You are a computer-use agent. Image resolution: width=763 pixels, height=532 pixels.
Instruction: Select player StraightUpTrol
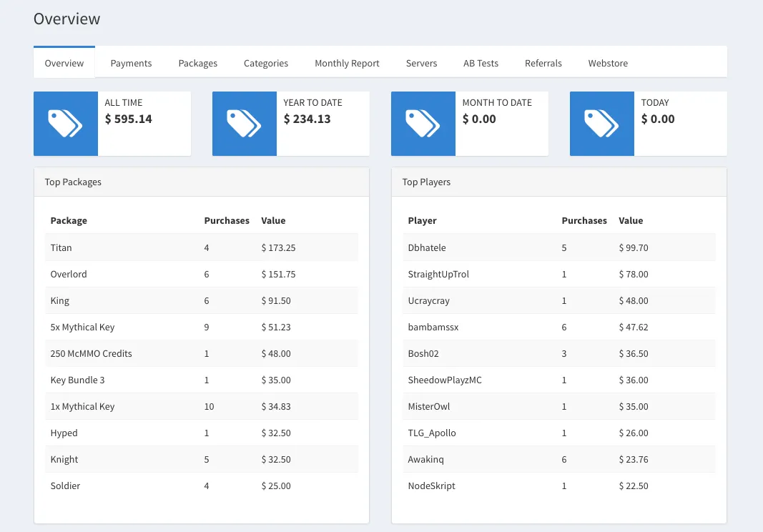pyautogui.click(x=438, y=274)
